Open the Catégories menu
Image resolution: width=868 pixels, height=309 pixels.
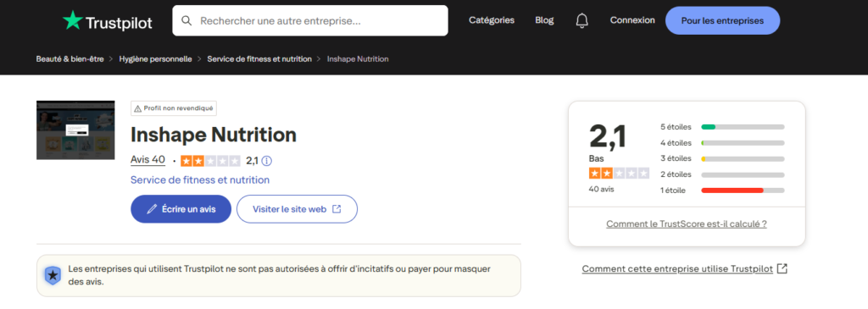point(492,20)
